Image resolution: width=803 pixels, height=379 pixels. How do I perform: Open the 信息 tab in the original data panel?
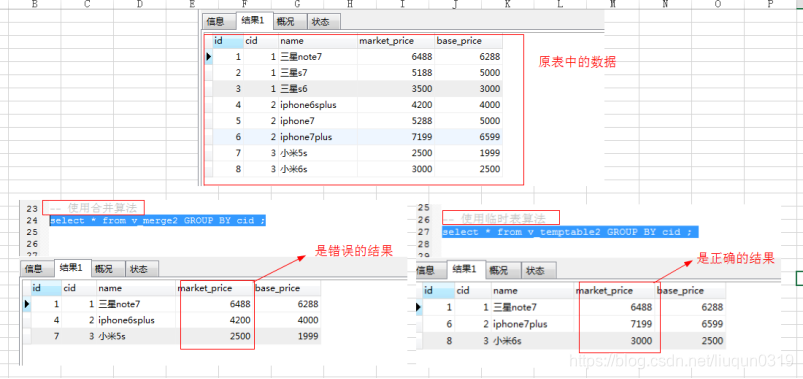point(216,22)
